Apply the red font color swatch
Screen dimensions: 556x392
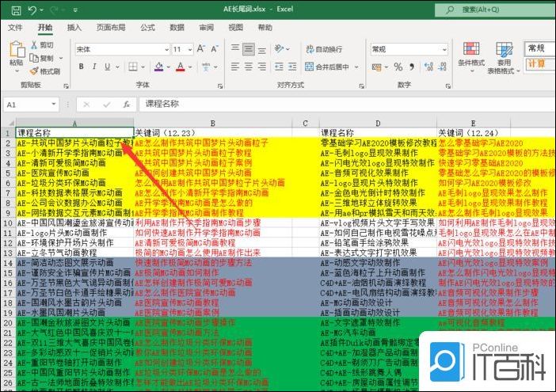tap(181, 67)
